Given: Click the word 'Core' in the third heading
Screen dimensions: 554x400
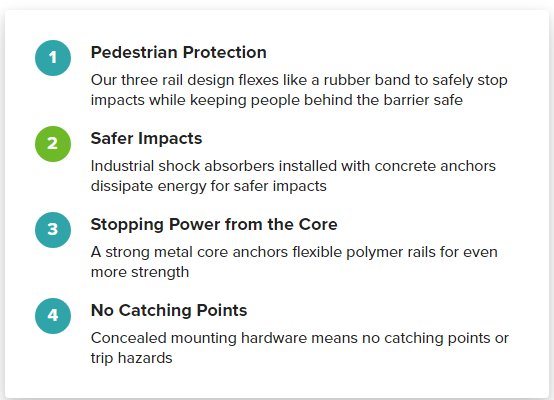Looking at the screenshot, I should pyautogui.click(x=318, y=224).
